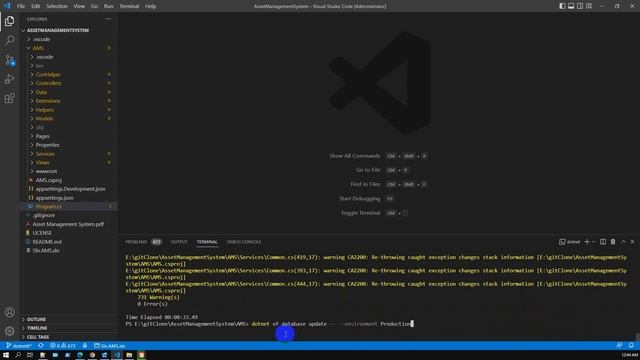
Task: Switch to the Debug Console tab
Action: point(244,242)
